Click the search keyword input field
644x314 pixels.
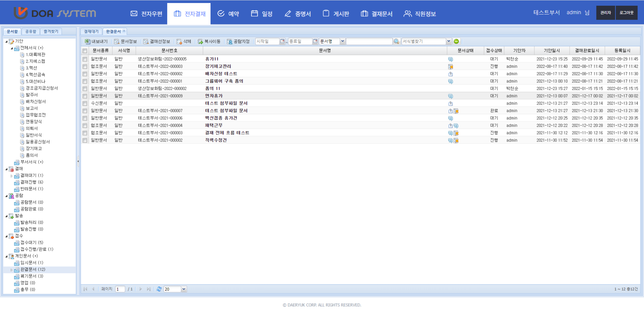pyautogui.click(x=369, y=41)
